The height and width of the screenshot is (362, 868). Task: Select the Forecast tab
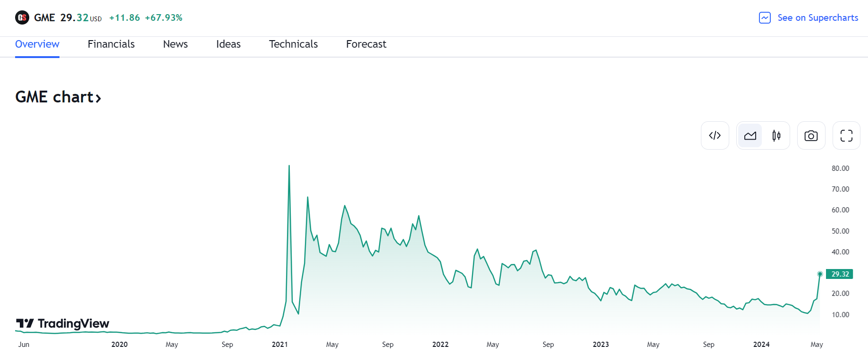coord(366,44)
